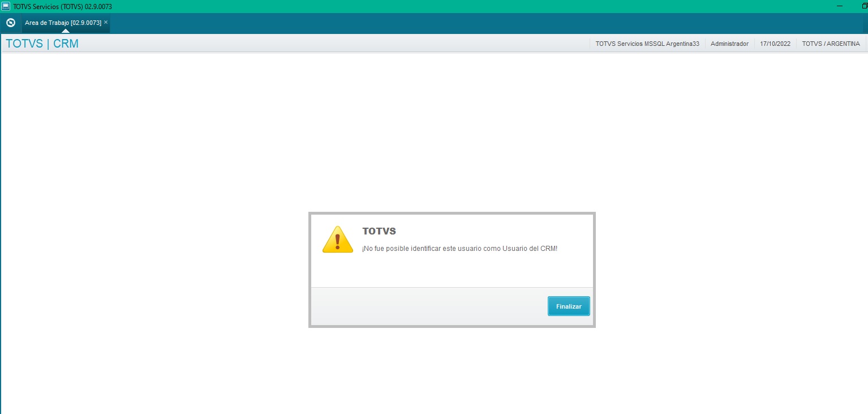Click the dialog's bold TOTVS heading

tap(379, 231)
